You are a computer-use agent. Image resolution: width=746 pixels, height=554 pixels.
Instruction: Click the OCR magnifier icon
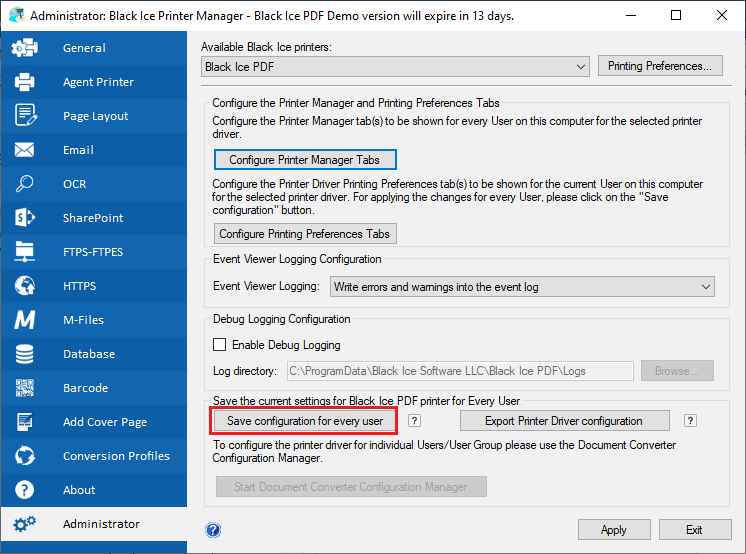tap(25, 184)
